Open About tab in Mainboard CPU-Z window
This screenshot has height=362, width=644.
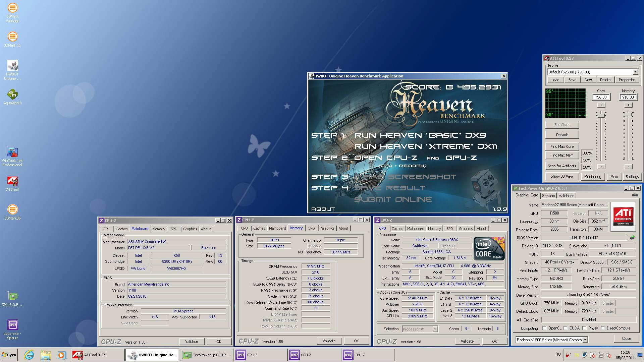pyautogui.click(x=206, y=229)
